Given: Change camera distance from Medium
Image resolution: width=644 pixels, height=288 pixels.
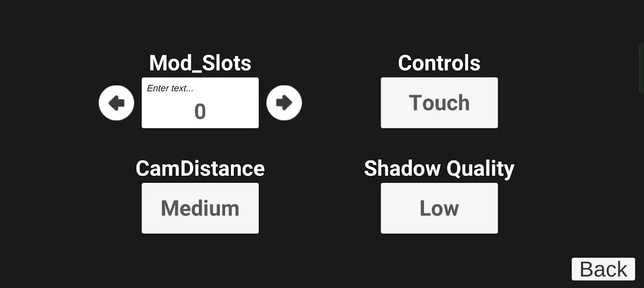Looking at the screenshot, I should tap(200, 208).
